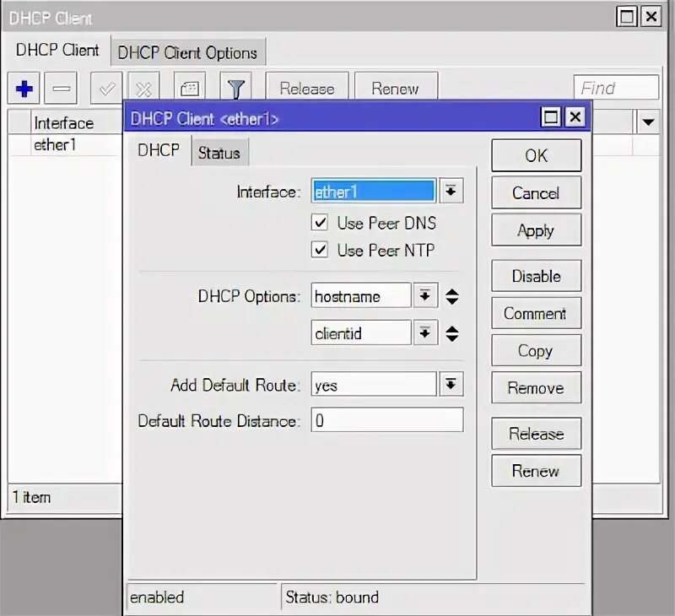Open the clientid option dropdown arrow
This screenshot has height=616, width=675.
(425, 332)
